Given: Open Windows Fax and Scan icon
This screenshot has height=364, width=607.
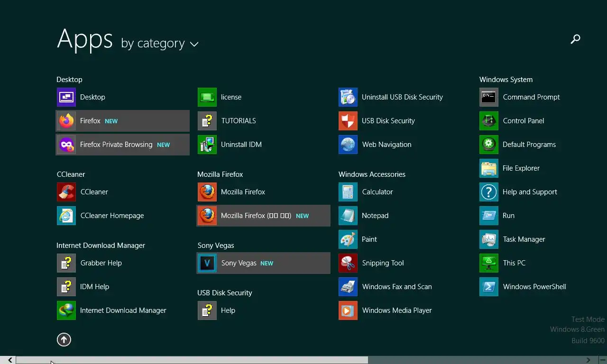Looking at the screenshot, I should (348, 287).
